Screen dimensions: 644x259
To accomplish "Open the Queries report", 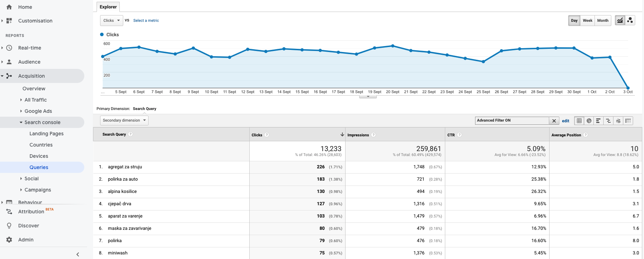I will coord(39,167).
